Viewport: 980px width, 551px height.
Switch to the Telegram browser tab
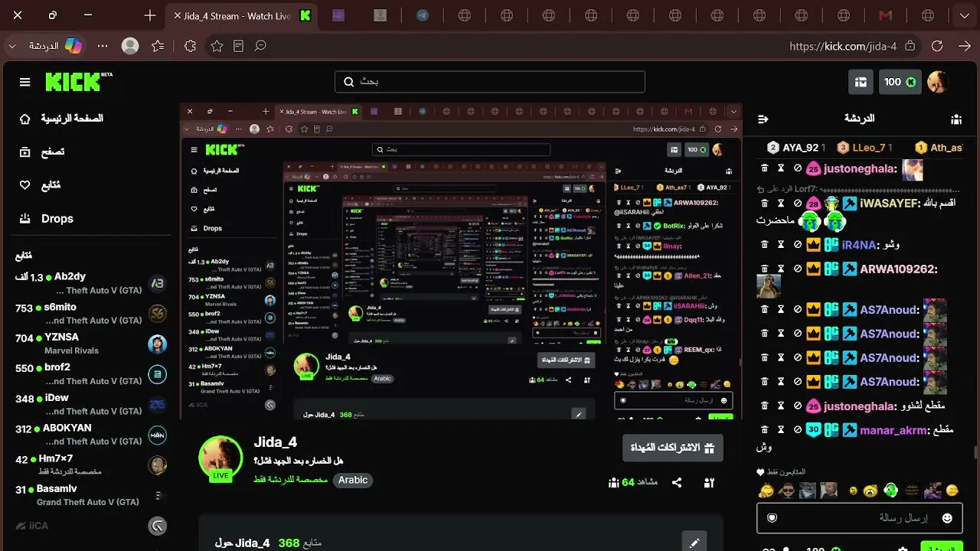pyautogui.click(x=423, y=15)
